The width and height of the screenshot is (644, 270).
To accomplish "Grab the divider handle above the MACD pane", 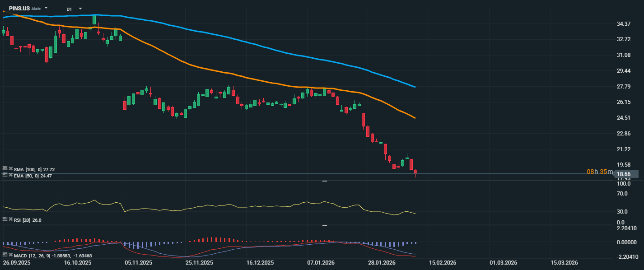I will pyautogui.click(x=324, y=225).
